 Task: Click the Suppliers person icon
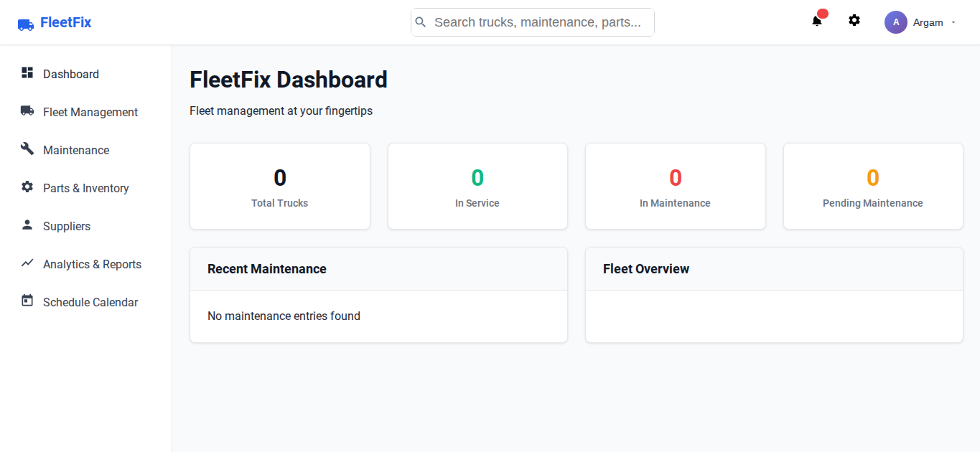(x=27, y=225)
